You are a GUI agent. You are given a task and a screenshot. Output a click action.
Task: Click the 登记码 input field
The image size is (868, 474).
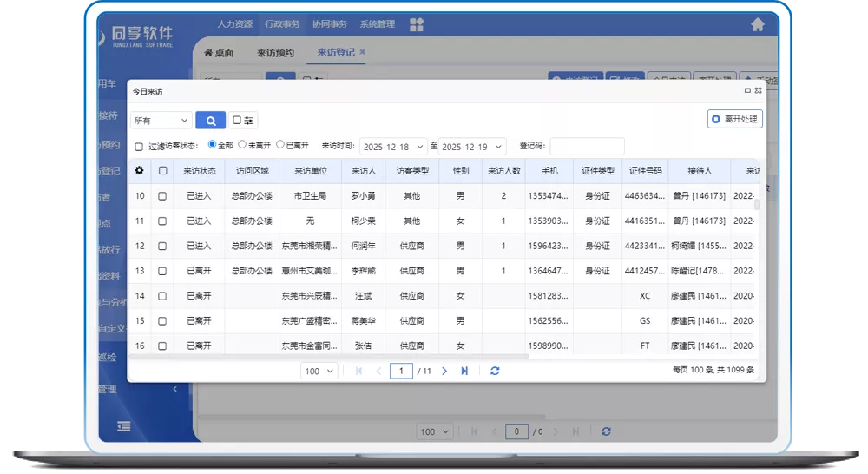tap(588, 146)
